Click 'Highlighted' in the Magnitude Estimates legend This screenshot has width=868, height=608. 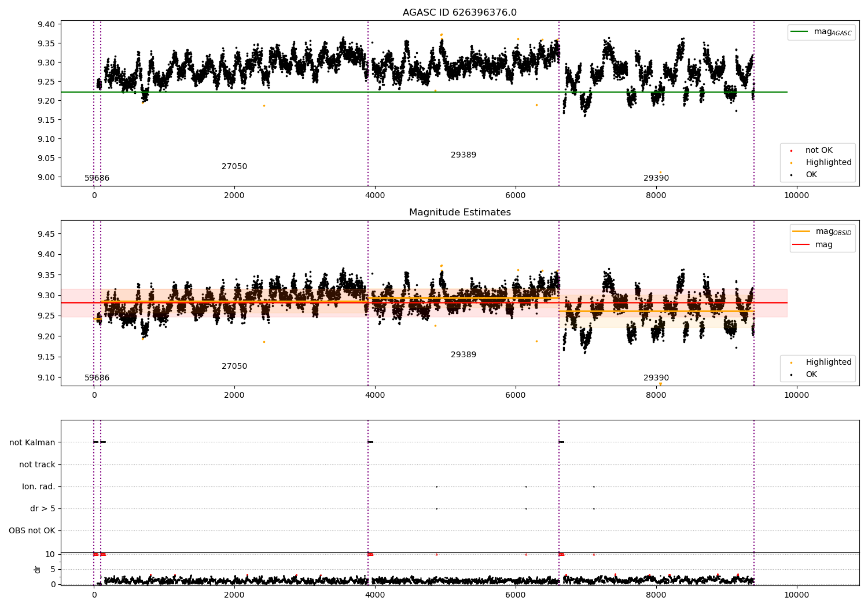coord(829,362)
